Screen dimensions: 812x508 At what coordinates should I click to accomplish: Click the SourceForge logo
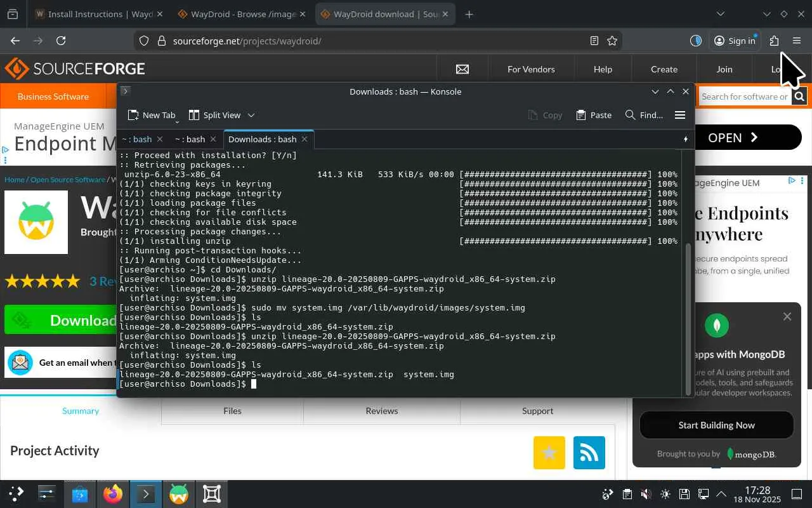(75, 69)
